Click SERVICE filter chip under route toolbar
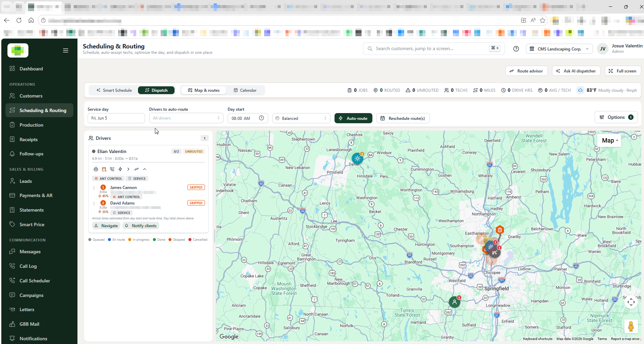The height and width of the screenshot is (344, 644). (x=137, y=178)
